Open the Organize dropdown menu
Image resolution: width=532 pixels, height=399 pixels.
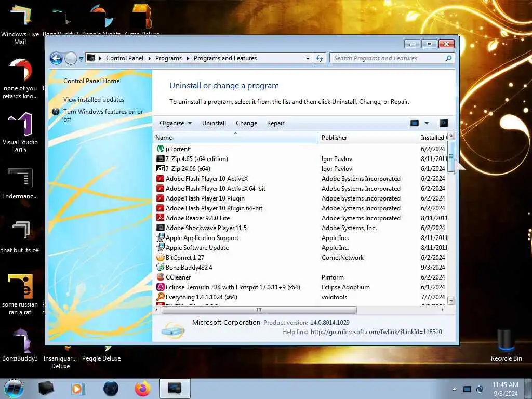[176, 123]
